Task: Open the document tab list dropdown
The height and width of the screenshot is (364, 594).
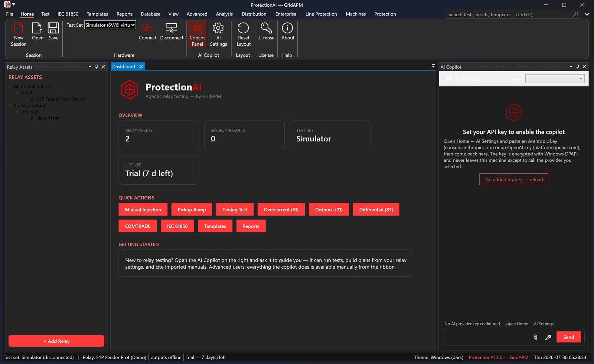Action: coord(433,66)
